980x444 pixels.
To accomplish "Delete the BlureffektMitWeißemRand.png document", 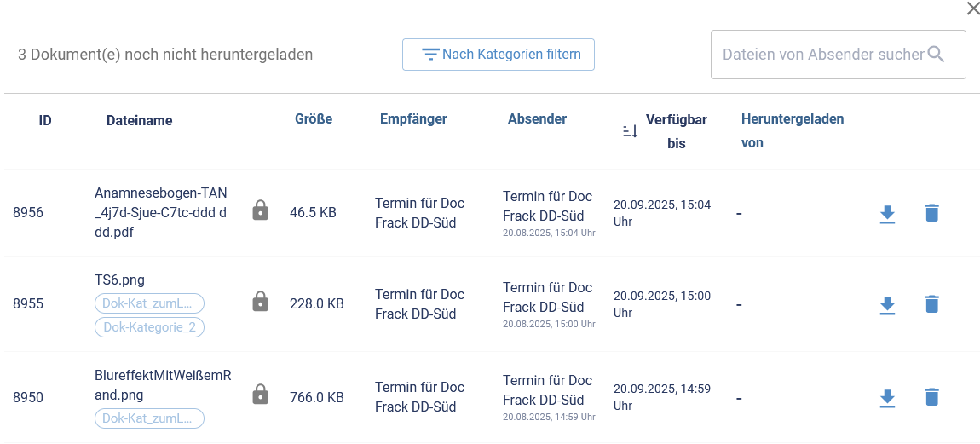I will point(931,397).
